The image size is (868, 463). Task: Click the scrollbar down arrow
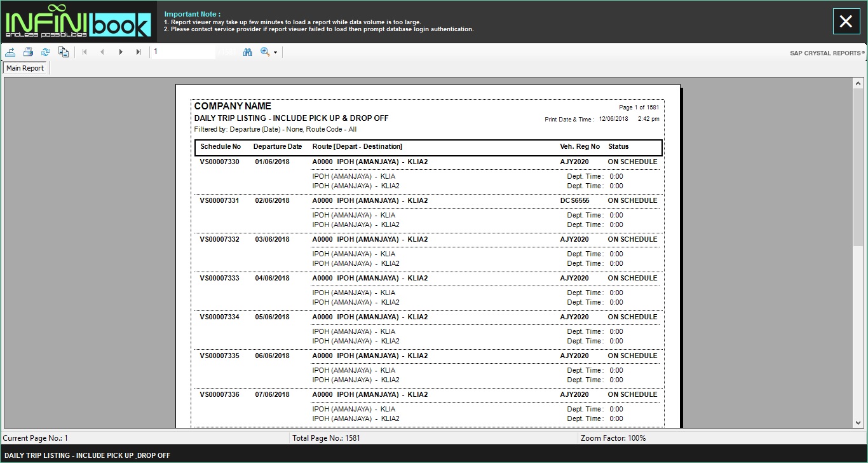coord(858,422)
